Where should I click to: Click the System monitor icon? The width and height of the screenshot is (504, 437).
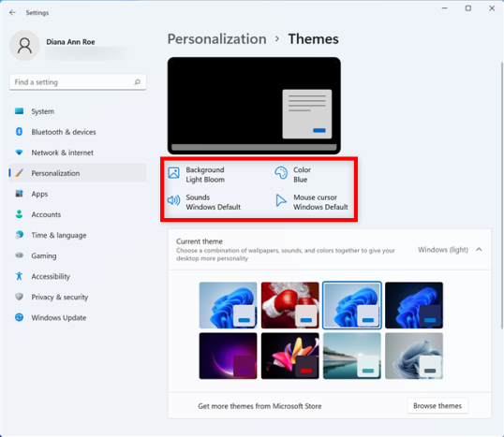pos(20,111)
